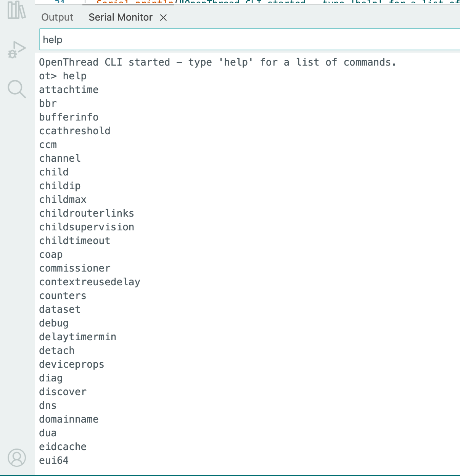460x476 pixels.
Task: Click the 'ccathreshold' output entry
Action: click(x=75, y=131)
